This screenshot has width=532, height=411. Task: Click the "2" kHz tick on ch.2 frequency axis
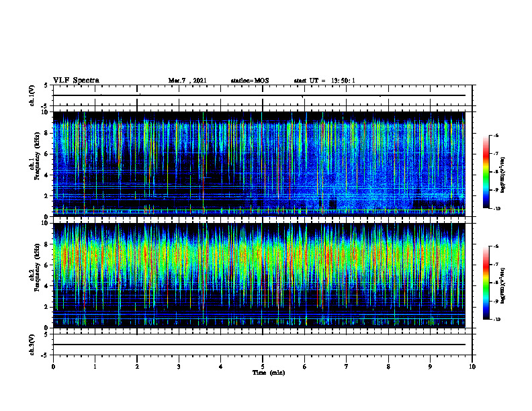pyautogui.click(x=47, y=307)
